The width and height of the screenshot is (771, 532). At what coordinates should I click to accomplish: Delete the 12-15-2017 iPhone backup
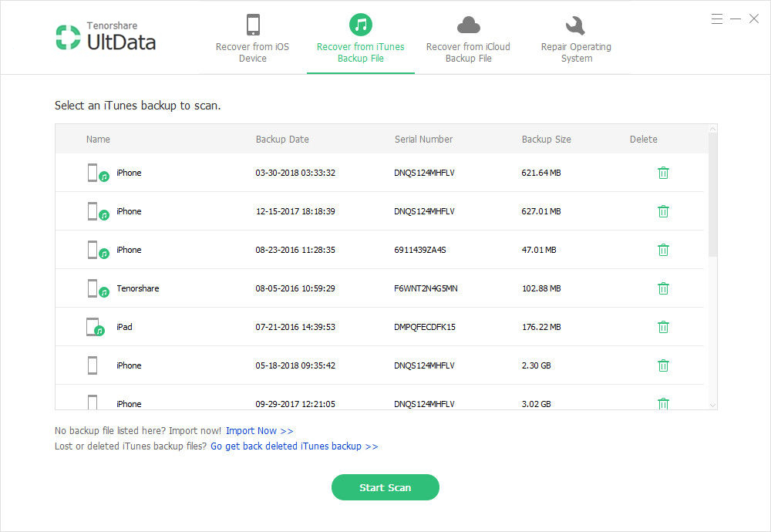tap(663, 211)
